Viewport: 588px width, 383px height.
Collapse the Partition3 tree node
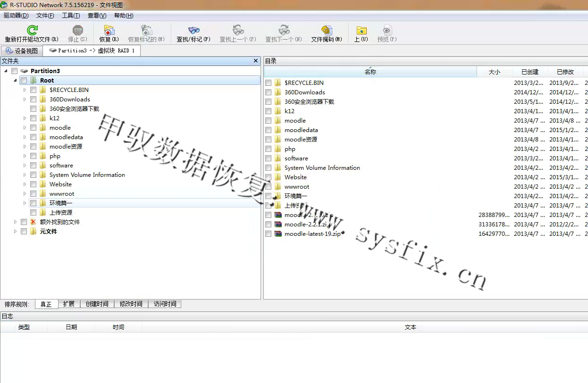(x=6, y=71)
